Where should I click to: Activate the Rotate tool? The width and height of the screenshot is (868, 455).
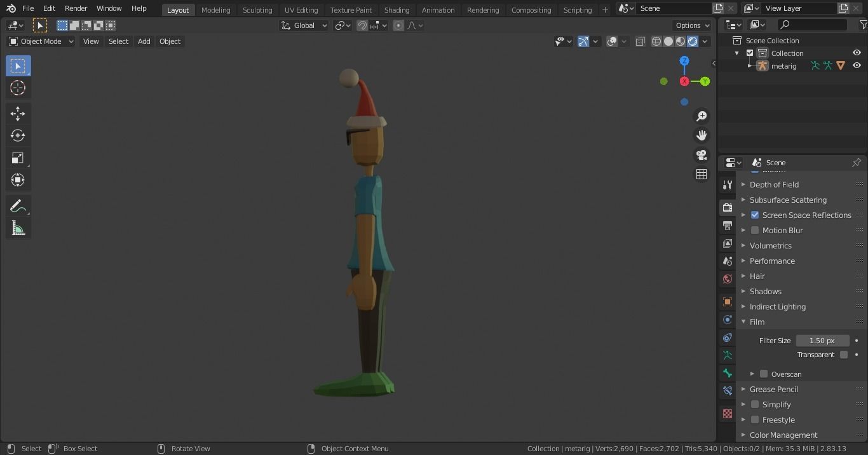(x=18, y=135)
